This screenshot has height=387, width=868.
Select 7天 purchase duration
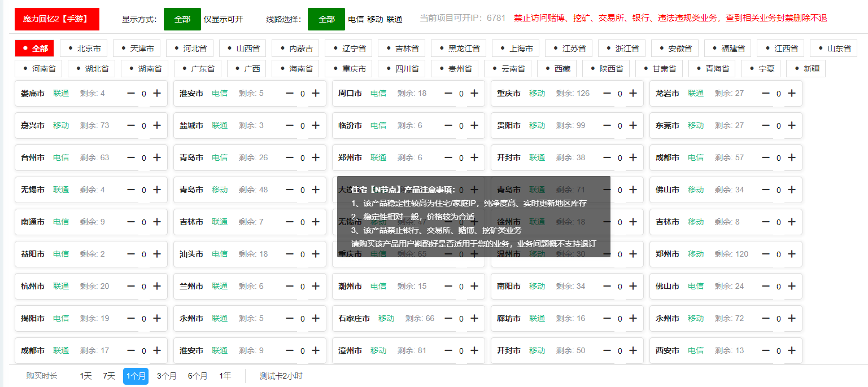coord(109,376)
